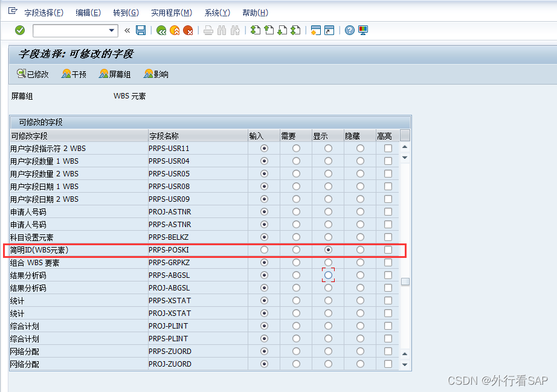The height and width of the screenshot is (392, 557).
Task: Click the Find binoculars icon
Action: pos(222,31)
